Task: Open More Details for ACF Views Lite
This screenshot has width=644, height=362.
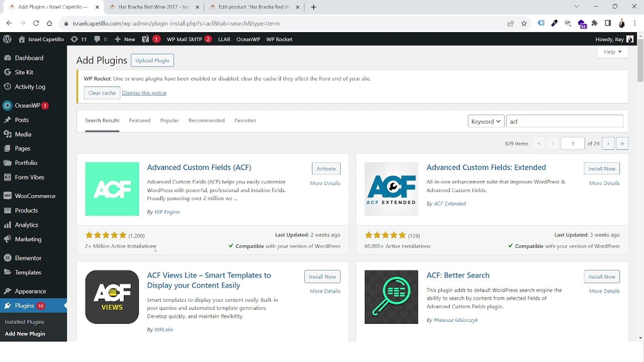Action: point(325,291)
